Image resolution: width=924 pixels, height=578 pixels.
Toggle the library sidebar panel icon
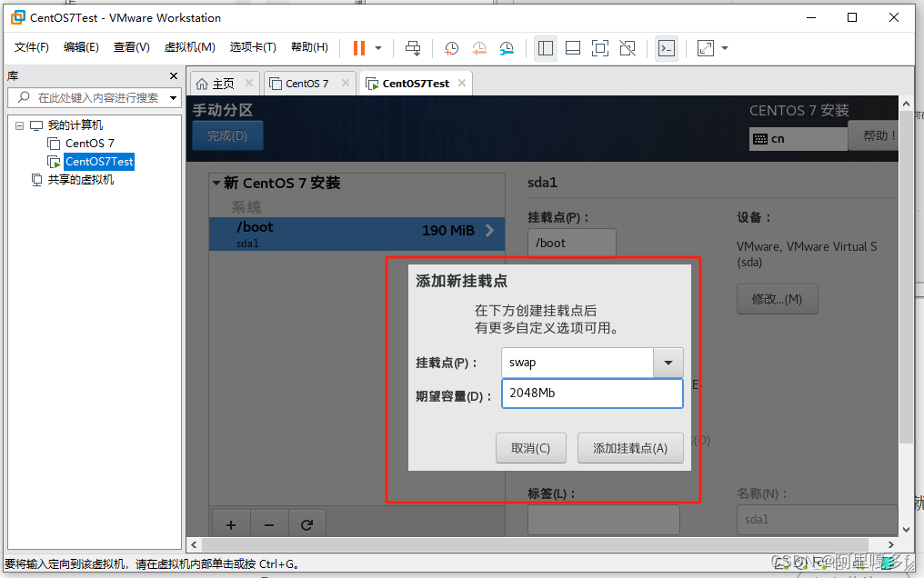coord(546,48)
